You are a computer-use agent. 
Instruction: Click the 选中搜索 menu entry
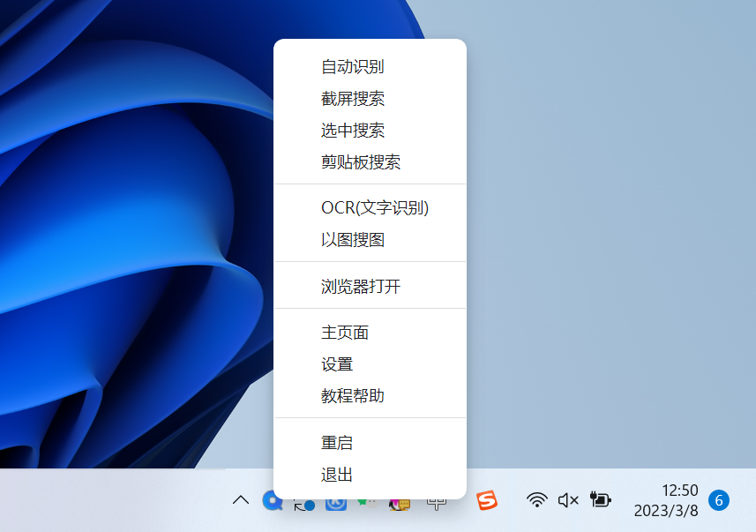[x=370, y=131]
